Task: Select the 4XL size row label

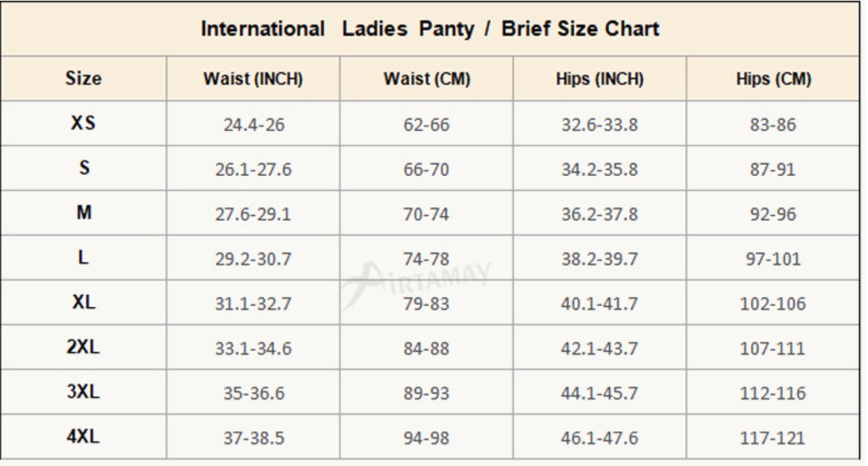Action: coord(83,437)
